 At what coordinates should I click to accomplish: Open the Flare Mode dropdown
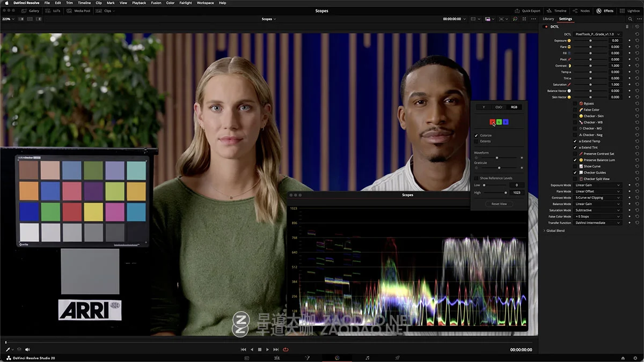click(597, 191)
